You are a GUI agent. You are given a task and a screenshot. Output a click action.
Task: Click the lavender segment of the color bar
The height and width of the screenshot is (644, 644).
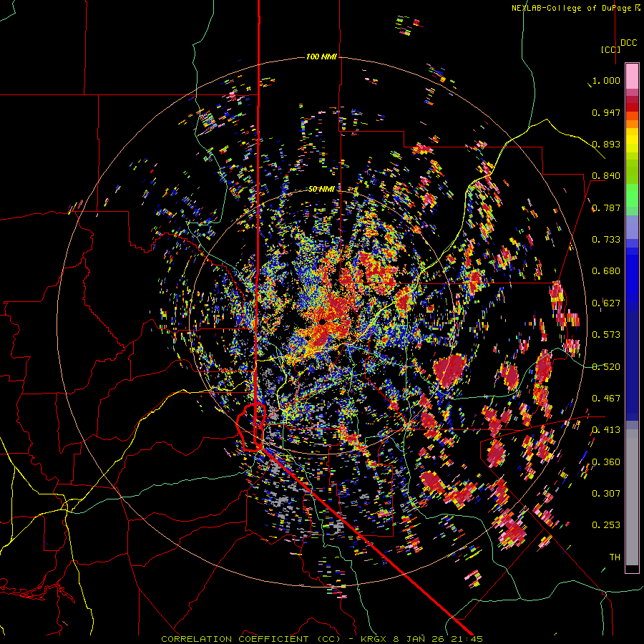point(632,227)
